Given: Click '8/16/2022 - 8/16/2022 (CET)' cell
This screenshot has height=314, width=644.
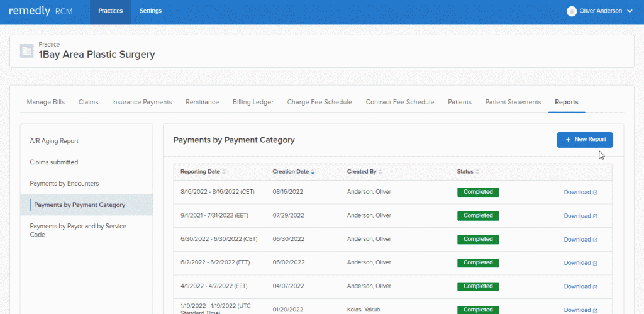Looking at the screenshot, I should (x=218, y=192).
